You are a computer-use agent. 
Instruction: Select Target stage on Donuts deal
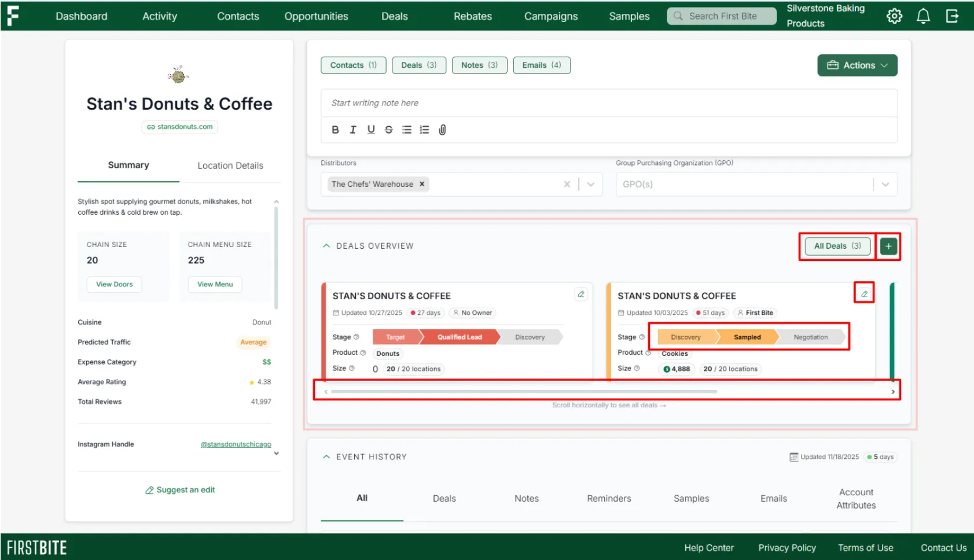coord(396,337)
